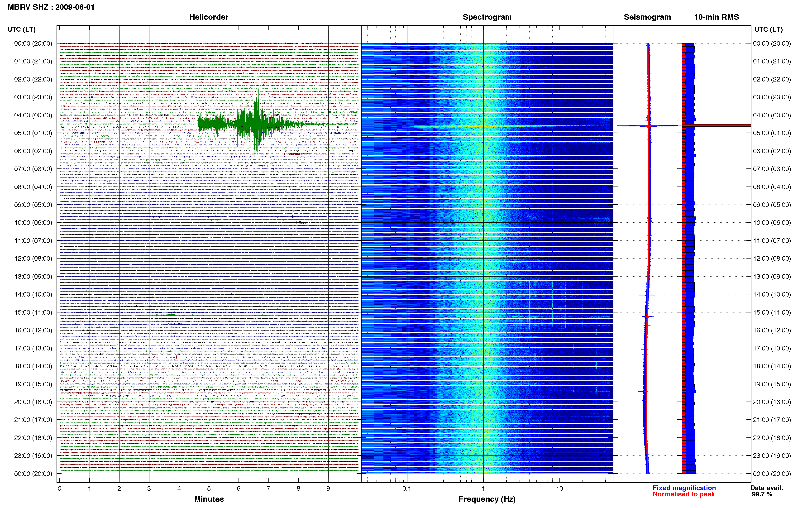Viewport: 812px width, 508px height.
Task: Click the left 10:00 (06:00) time label
Action: [33, 223]
